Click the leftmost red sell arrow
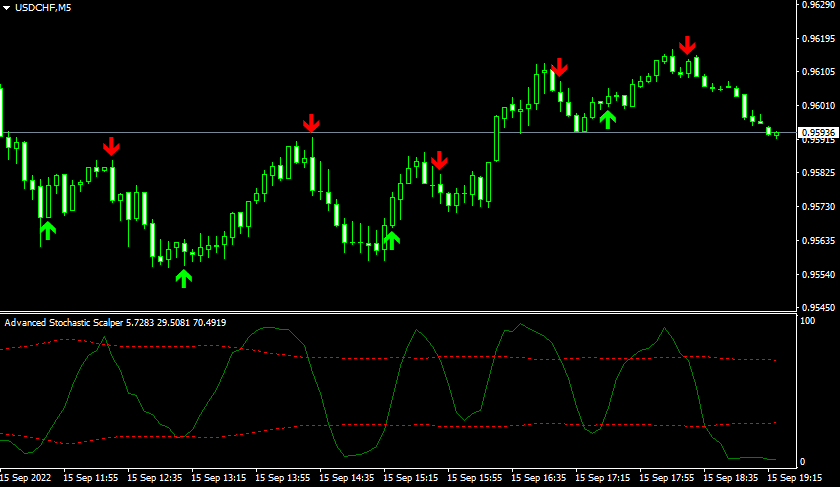This screenshot has width=840, height=487. (x=111, y=145)
